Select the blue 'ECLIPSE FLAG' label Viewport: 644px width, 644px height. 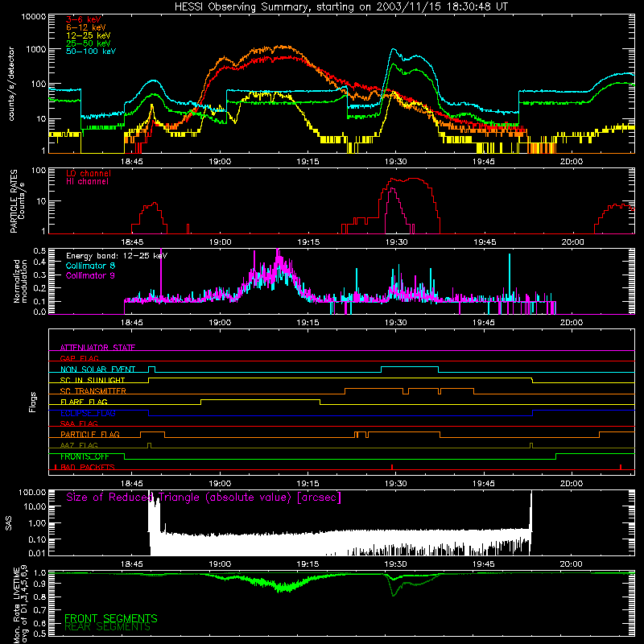pyautogui.click(x=88, y=413)
